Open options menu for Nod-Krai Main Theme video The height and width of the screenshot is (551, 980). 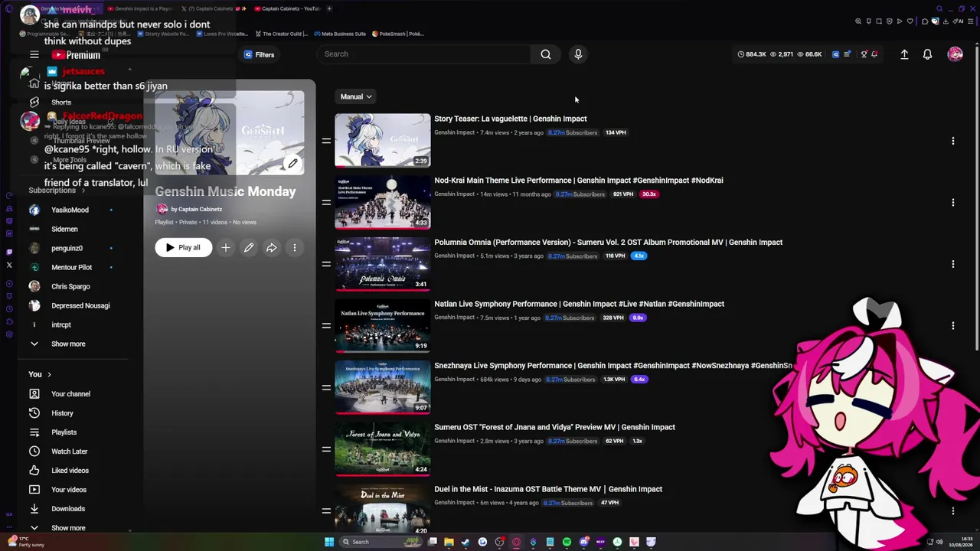point(953,203)
